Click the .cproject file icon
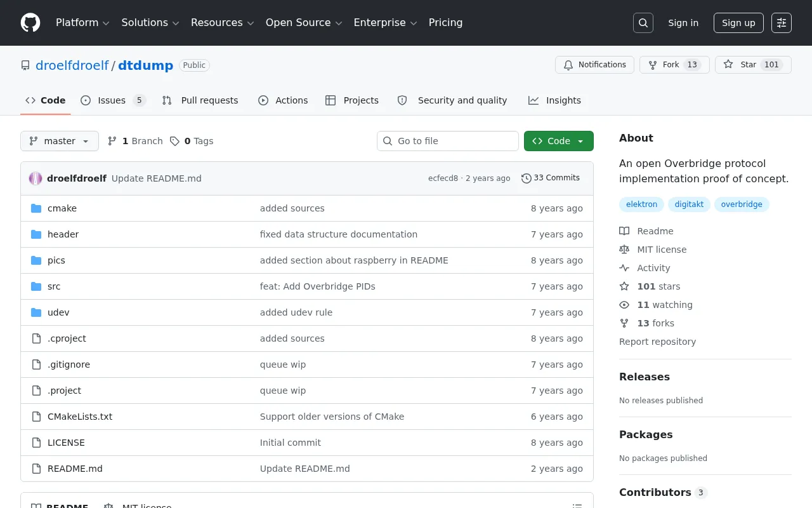812x508 pixels. (x=36, y=338)
